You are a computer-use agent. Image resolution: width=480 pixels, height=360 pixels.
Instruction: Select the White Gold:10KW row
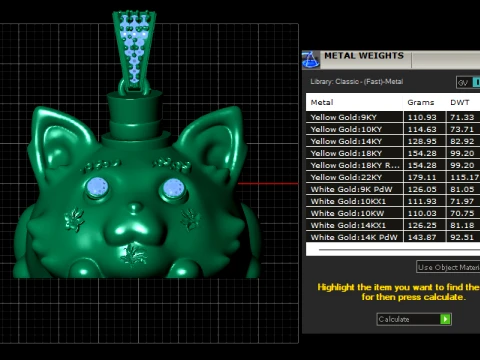[393, 213]
